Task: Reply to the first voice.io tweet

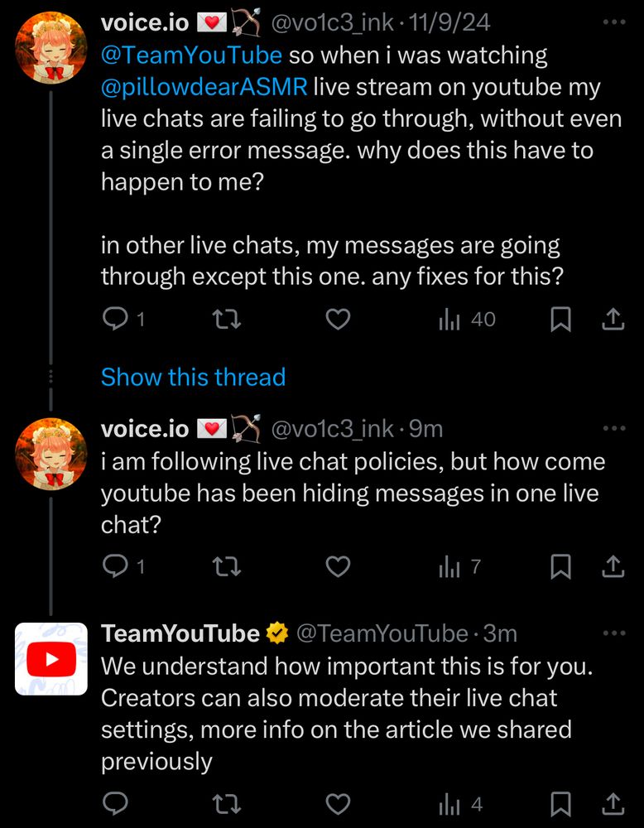Action: [113, 320]
